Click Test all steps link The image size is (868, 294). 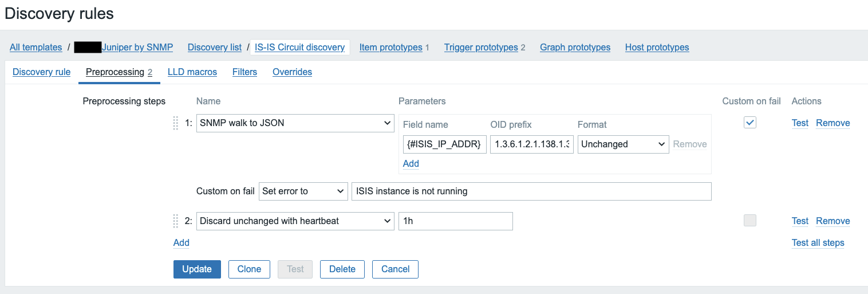(x=818, y=243)
